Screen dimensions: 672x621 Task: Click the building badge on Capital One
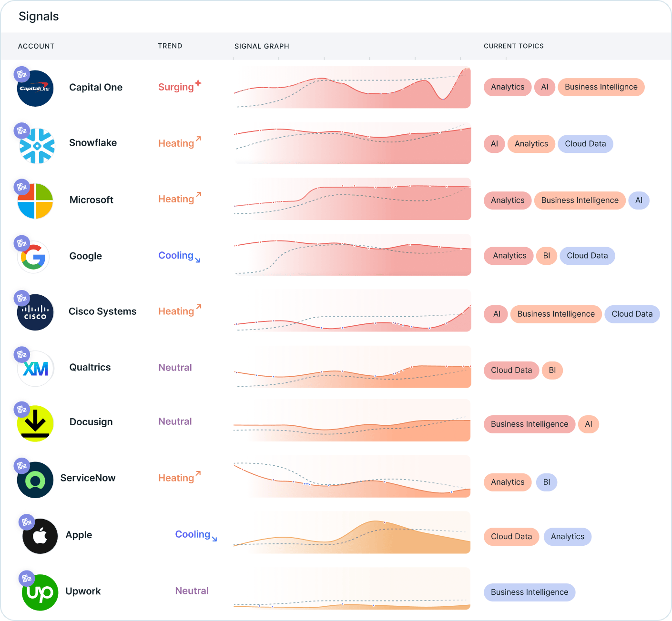pyautogui.click(x=21, y=74)
